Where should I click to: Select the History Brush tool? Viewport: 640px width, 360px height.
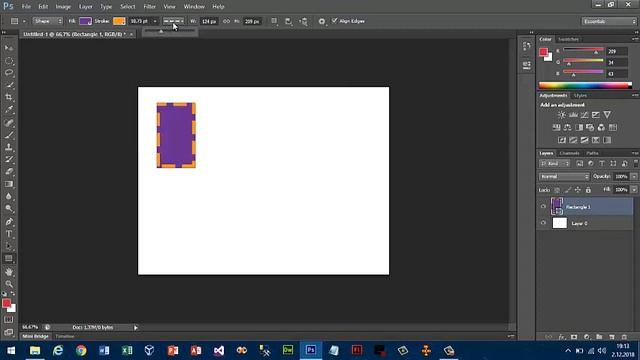9,159
